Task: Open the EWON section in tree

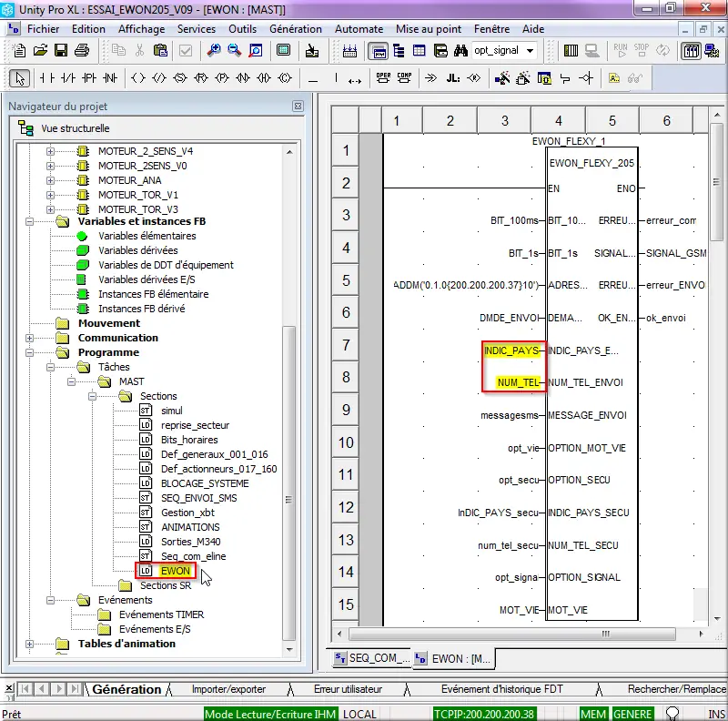Action: click(x=176, y=571)
